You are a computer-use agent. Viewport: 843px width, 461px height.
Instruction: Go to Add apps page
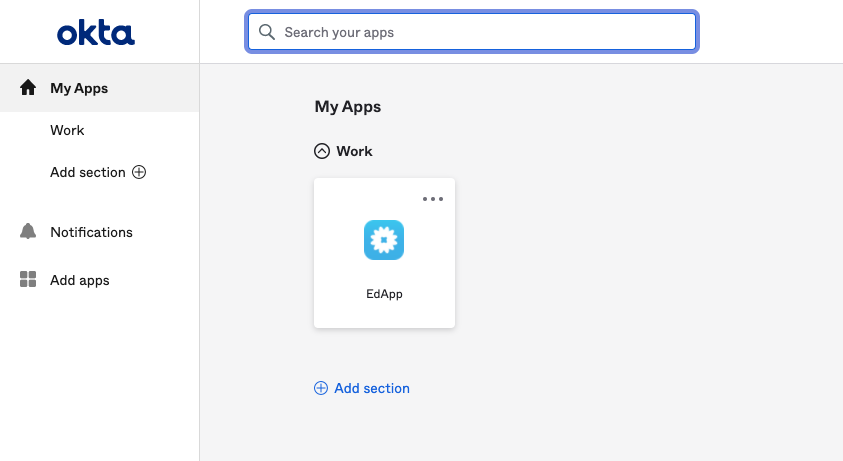80,280
